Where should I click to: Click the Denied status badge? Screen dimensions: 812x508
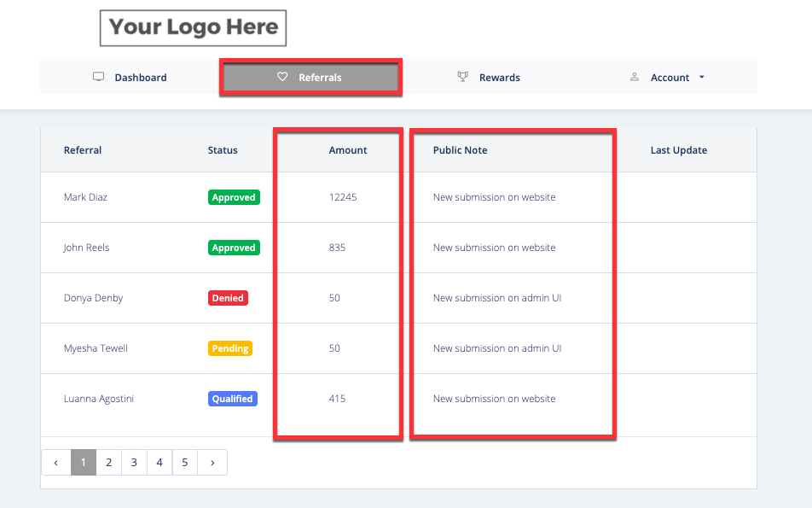pos(228,298)
